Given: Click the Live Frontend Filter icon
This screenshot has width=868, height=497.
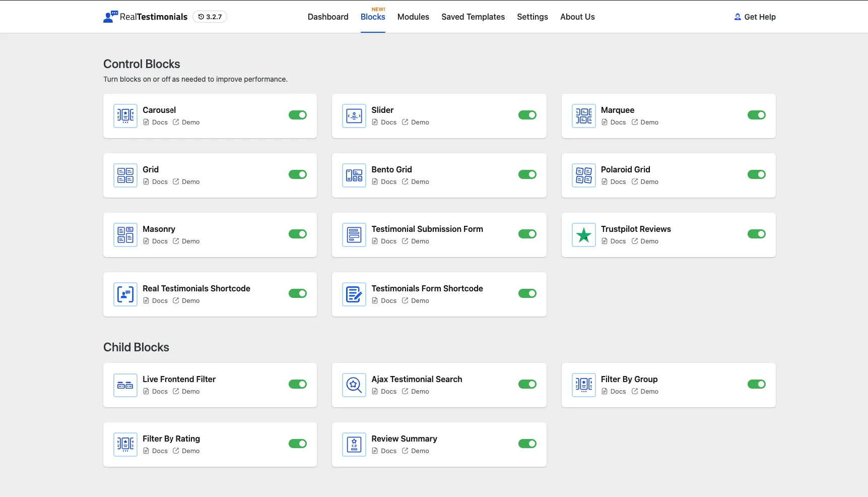Looking at the screenshot, I should coord(125,385).
